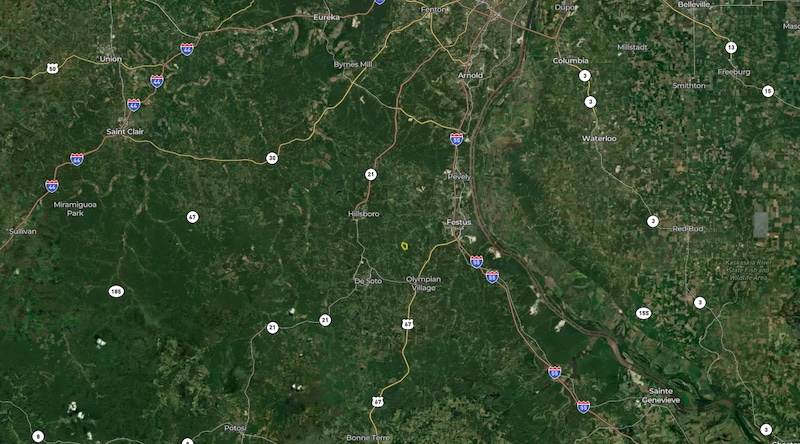This screenshot has height=444, width=800.
Task: Click the Saint Clair town label
Action: (125, 131)
